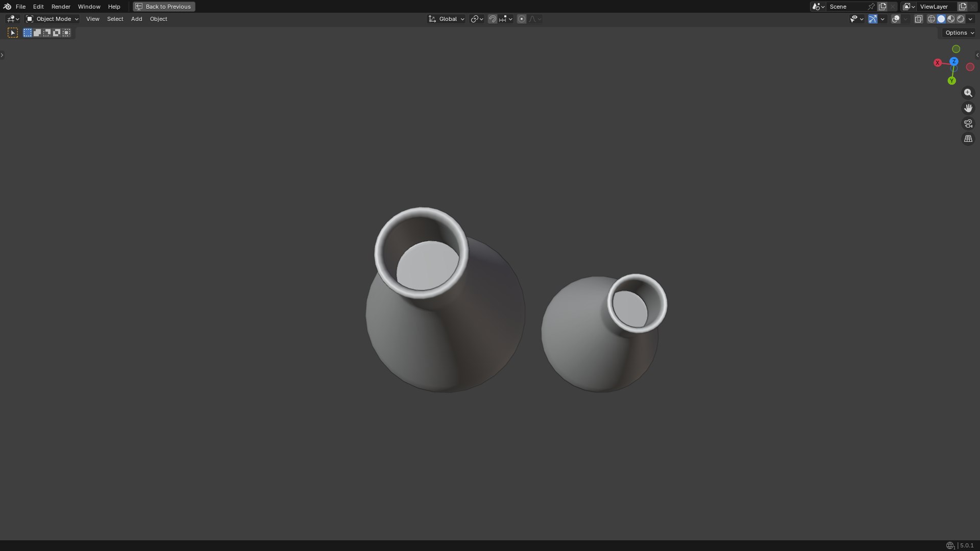The height and width of the screenshot is (551, 980).
Task: Choose the Invert Selection mode
Action: [x=57, y=33]
